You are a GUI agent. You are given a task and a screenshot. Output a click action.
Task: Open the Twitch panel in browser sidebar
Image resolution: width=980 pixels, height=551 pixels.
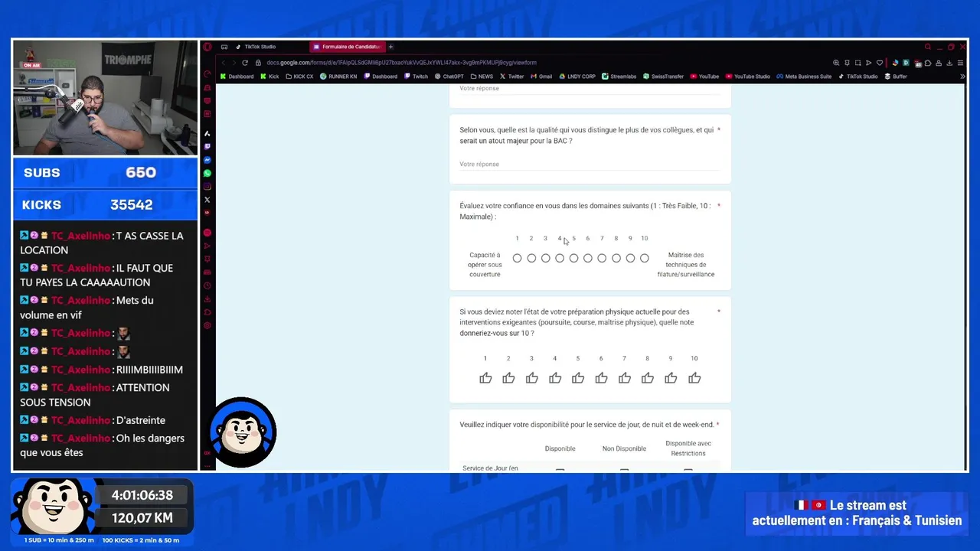point(207,146)
